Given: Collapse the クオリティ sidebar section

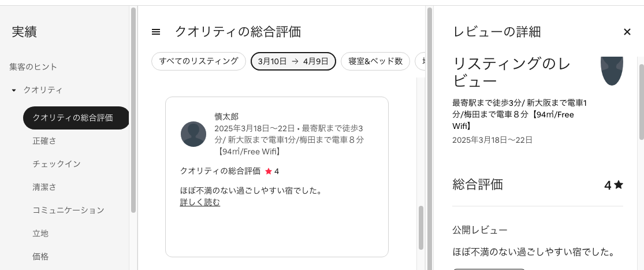Looking at the screenshot, I should [14, 90].
